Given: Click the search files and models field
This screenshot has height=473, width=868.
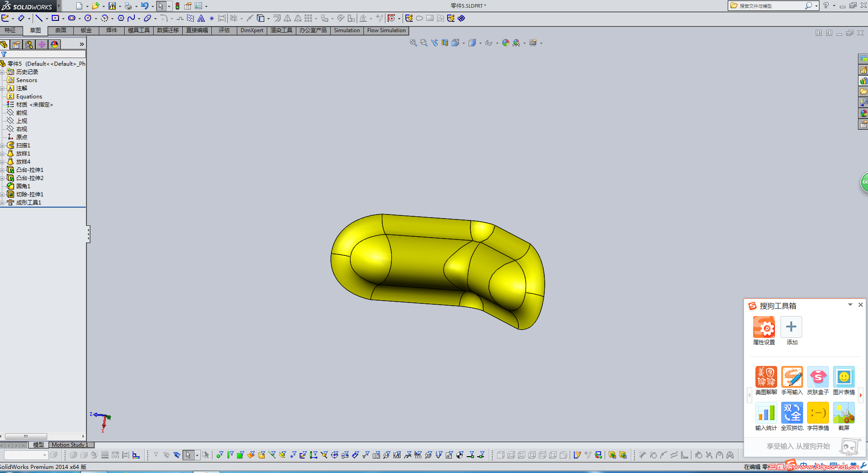Looking at the screenshot, I should coord(772,6).
